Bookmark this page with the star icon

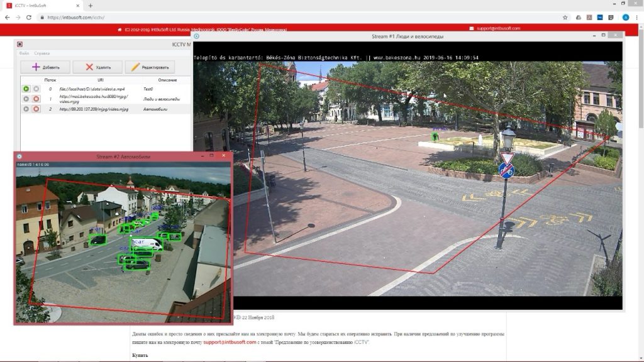point(565,17)
